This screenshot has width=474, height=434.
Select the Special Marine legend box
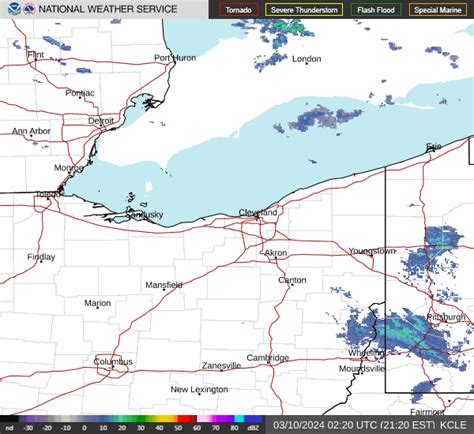tap(438, 10)
